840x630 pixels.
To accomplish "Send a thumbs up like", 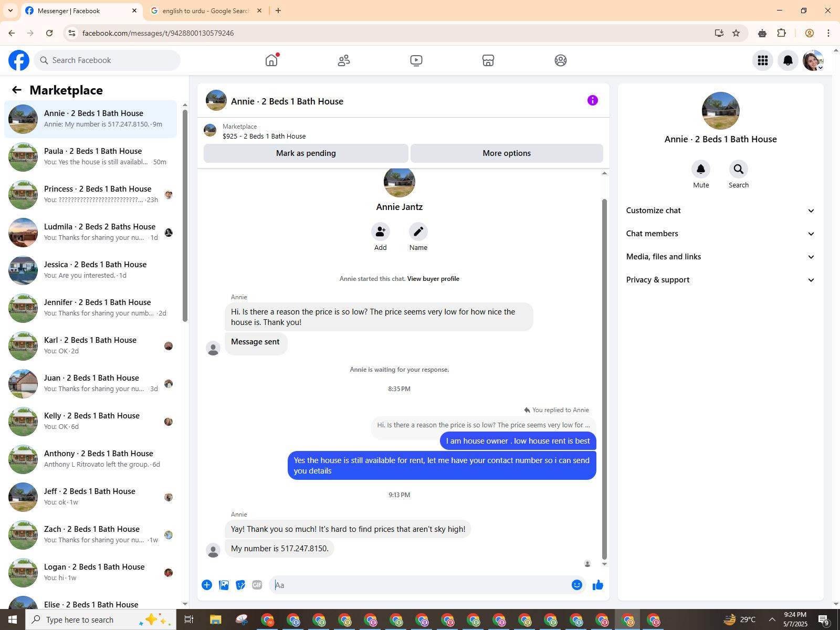I will click(598, 585).
